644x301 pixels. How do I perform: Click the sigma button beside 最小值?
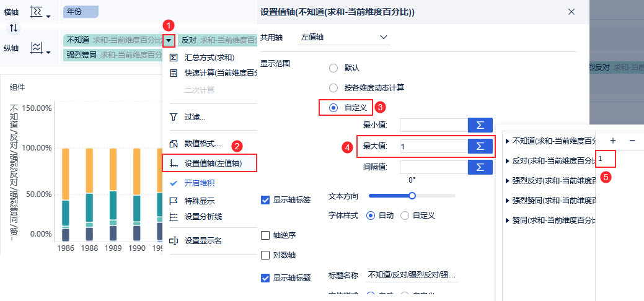[x=480, y=125]
